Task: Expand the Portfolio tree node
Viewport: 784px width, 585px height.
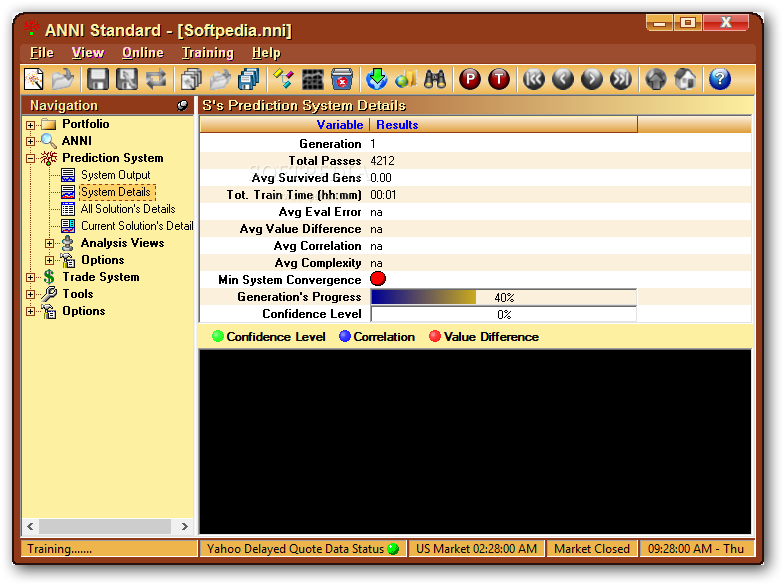Action: click(x=30, y=124)
